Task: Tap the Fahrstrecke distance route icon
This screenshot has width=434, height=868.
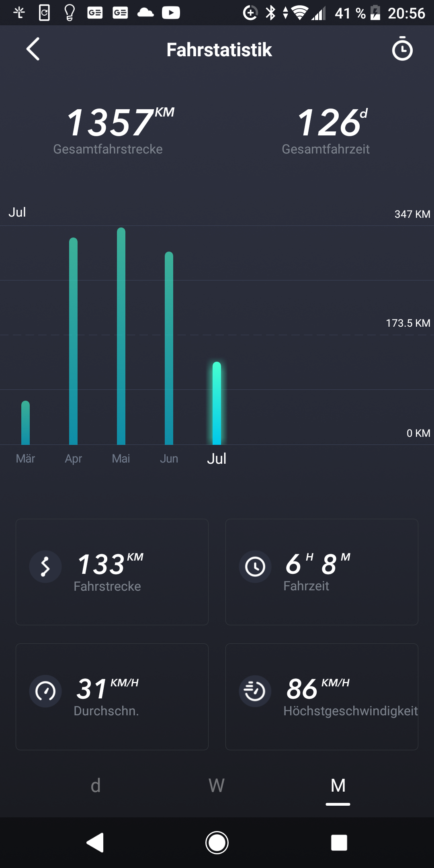Action: click(45, 567)
